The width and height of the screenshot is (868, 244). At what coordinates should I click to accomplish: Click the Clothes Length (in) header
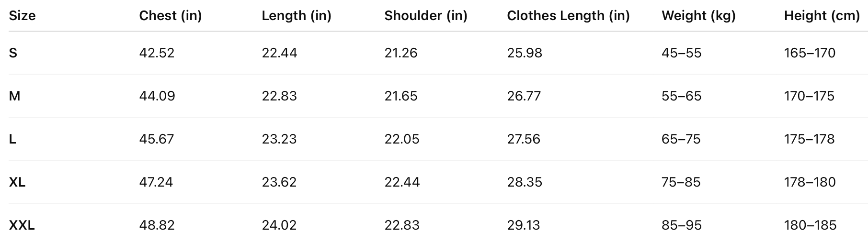point(568,16)
